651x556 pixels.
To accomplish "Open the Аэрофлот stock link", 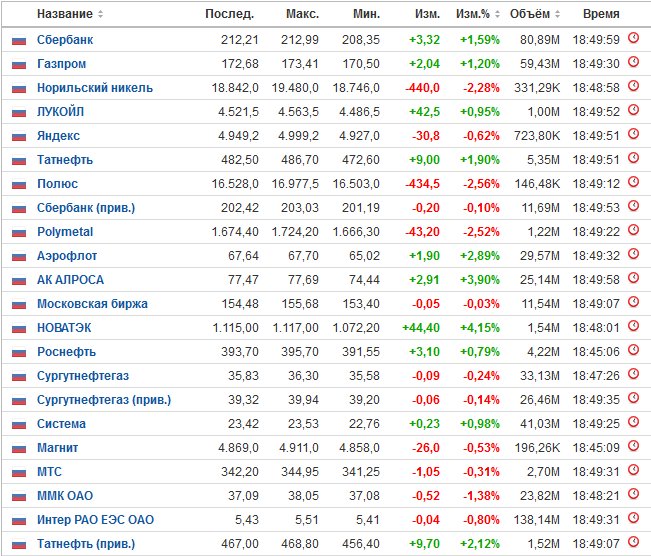I will (67, 256).
